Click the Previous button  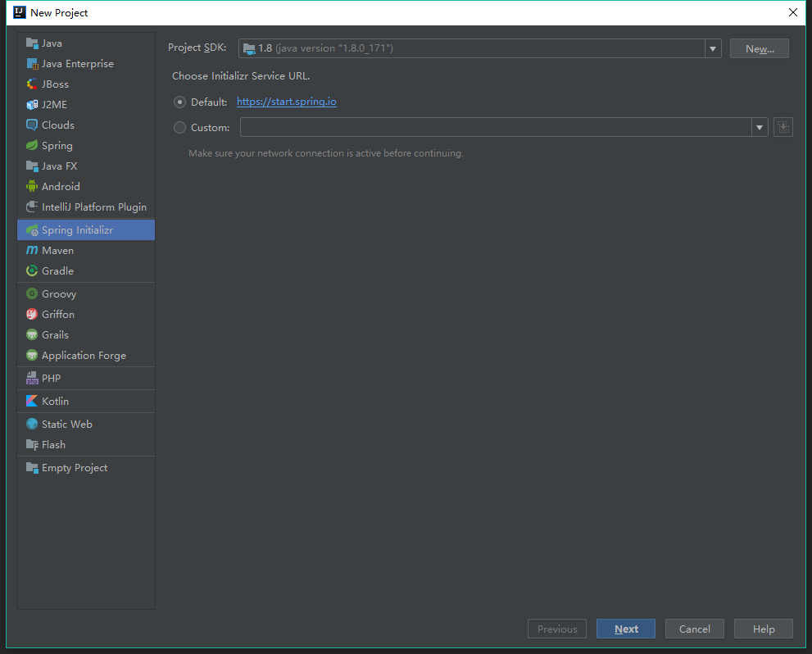[x=556, y=629]
